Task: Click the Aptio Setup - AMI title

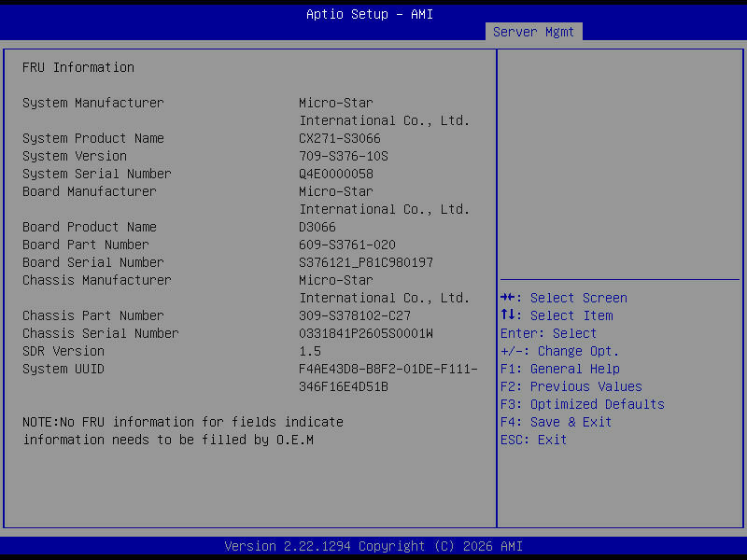Action: 370,14
